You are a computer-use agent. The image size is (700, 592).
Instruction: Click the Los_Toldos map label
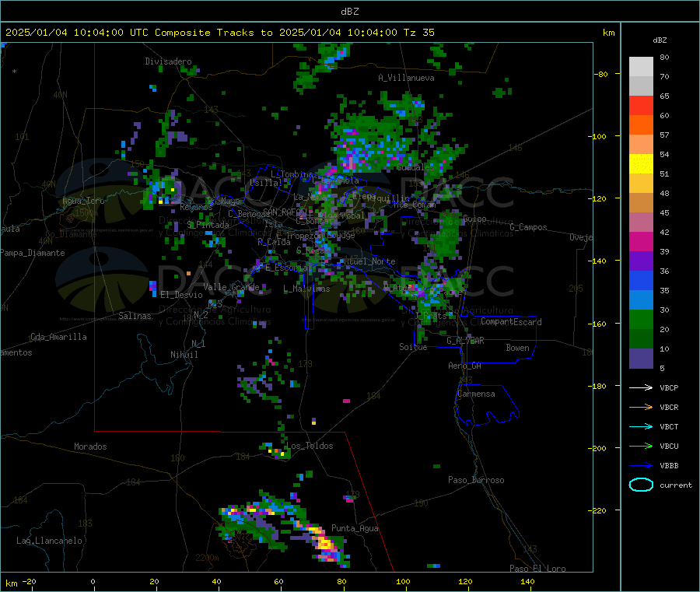(310, 446)
